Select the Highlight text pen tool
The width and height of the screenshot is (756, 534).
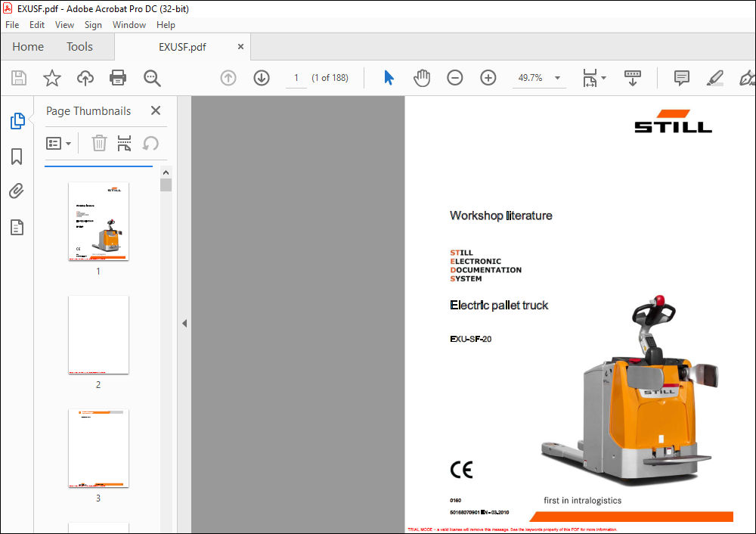pos(715,78)
